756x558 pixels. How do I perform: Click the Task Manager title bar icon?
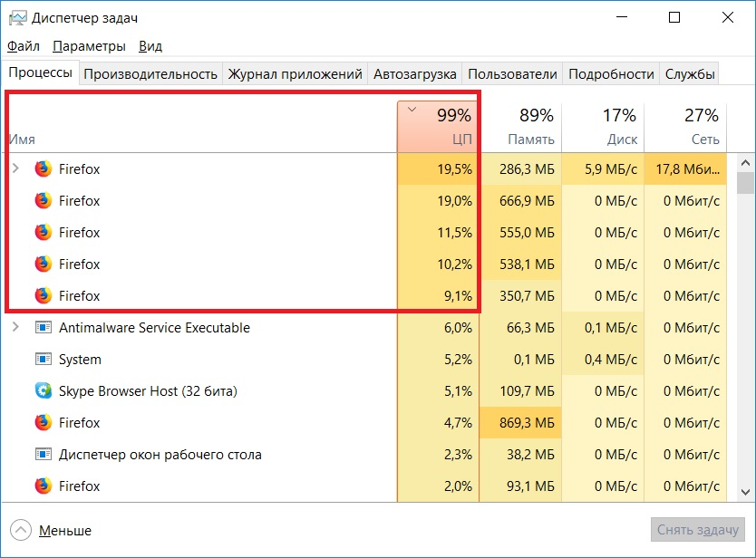[x=15, y=18]
